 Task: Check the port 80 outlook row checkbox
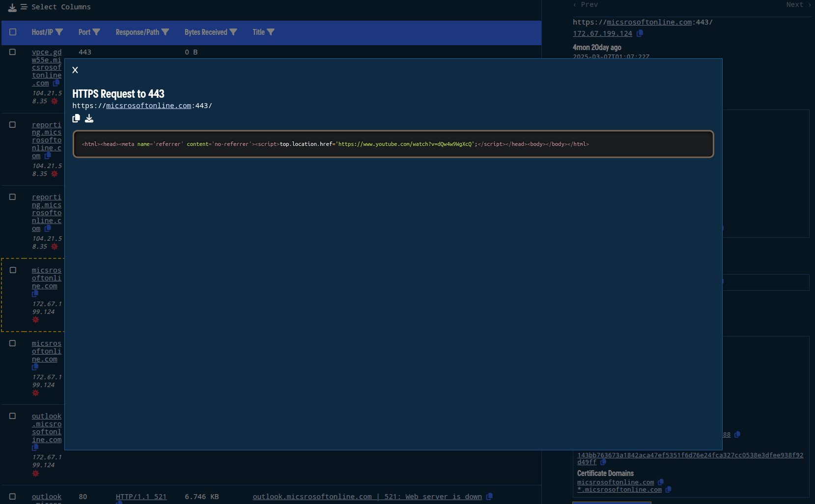point(13,497)
